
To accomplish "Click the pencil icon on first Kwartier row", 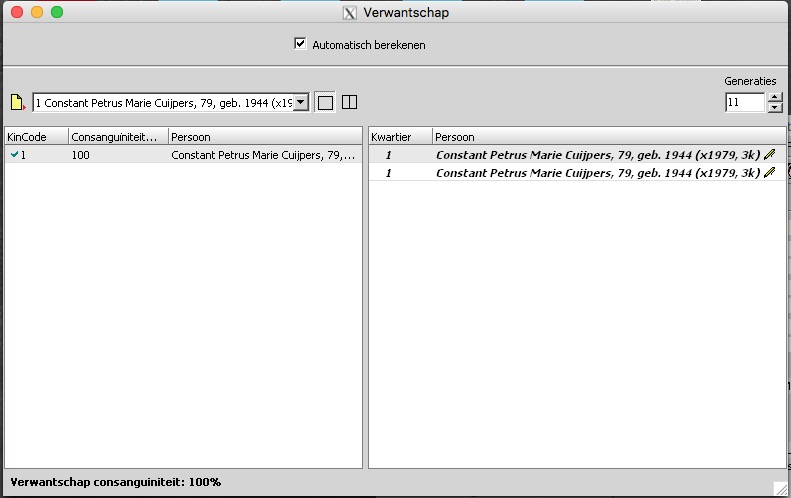I will click(769, 155).
